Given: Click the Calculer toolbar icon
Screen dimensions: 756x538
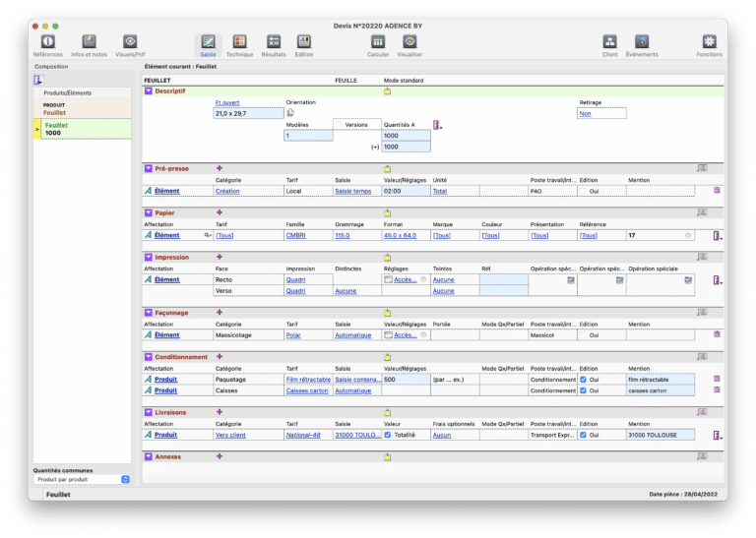Looking at the screenshot, I should pyautogui.click(x=377, y=42).
